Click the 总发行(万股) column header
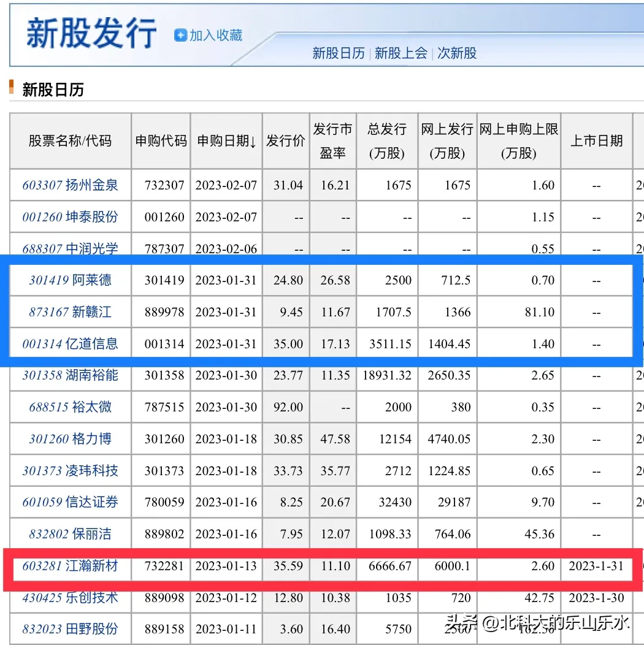The height and width of the screenshot is (645, 644). [x=387, y=140]
